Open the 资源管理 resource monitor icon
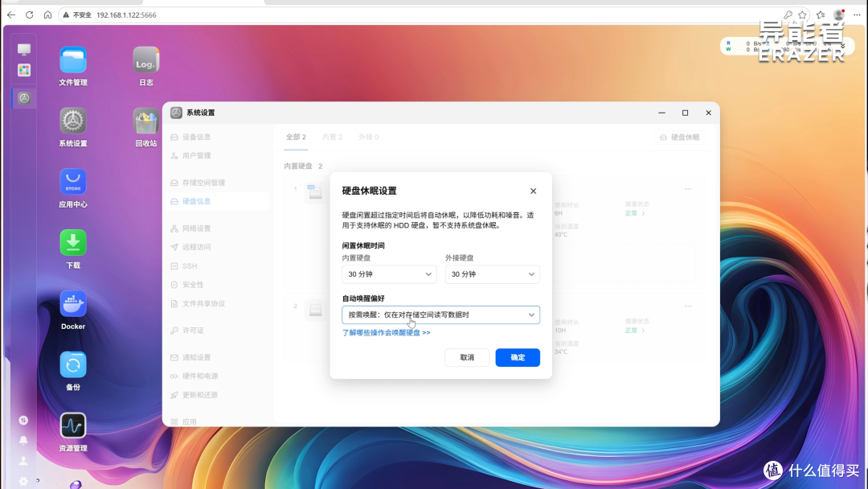868x489 pixels. pyautogui.click(x=73, y=426)
